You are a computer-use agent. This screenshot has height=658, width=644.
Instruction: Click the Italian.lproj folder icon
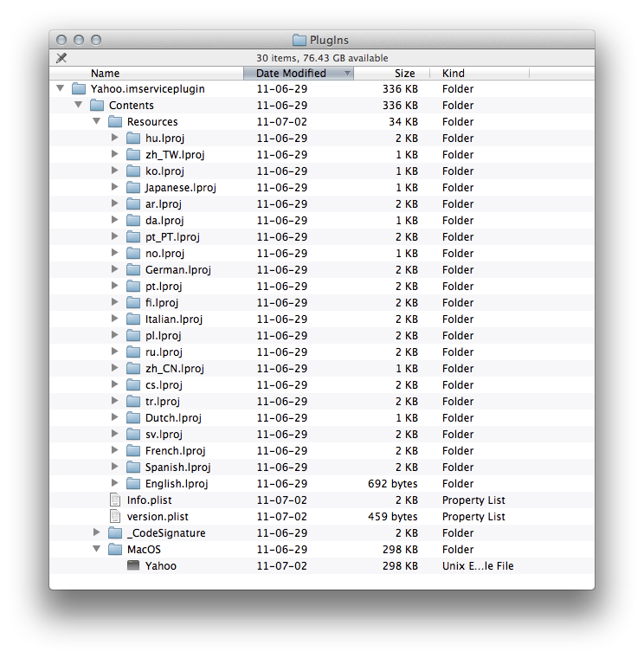tap(133, 319)
